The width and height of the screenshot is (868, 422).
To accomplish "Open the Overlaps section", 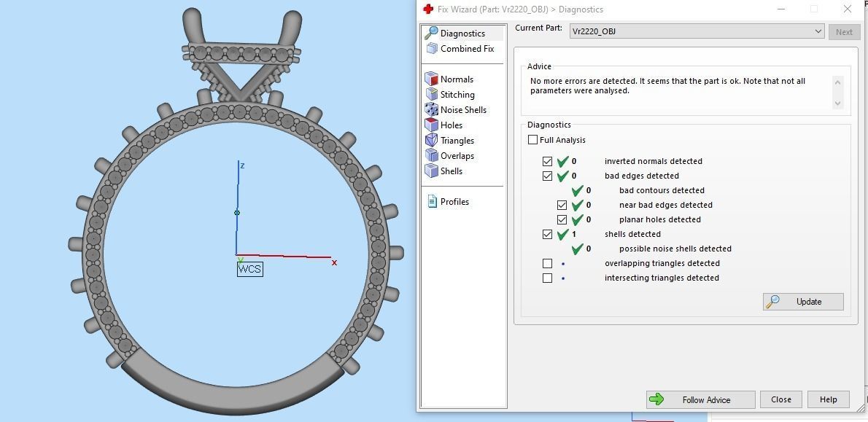I will tap(457, 156).
